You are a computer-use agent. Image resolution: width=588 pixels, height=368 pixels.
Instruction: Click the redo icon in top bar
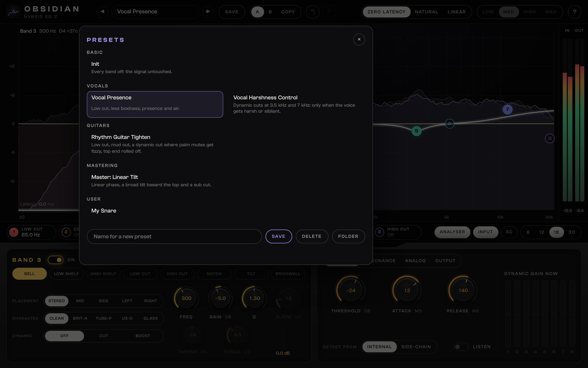330,12
